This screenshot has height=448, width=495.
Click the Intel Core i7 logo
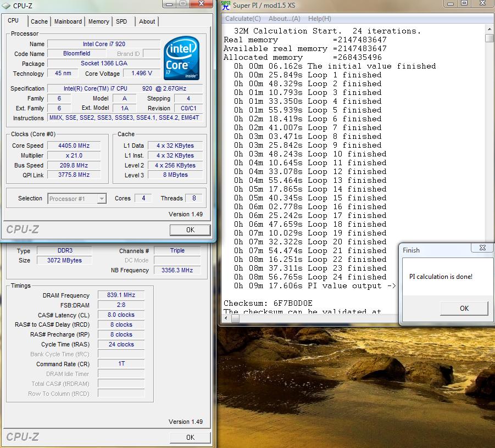tap(181, 58)
